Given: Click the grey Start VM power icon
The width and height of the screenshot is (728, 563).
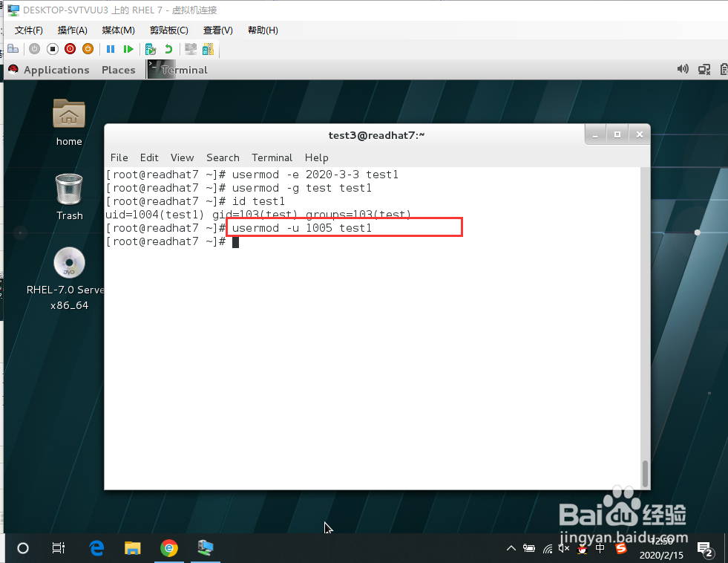Looking at the screenshot, I should point(34,49).
